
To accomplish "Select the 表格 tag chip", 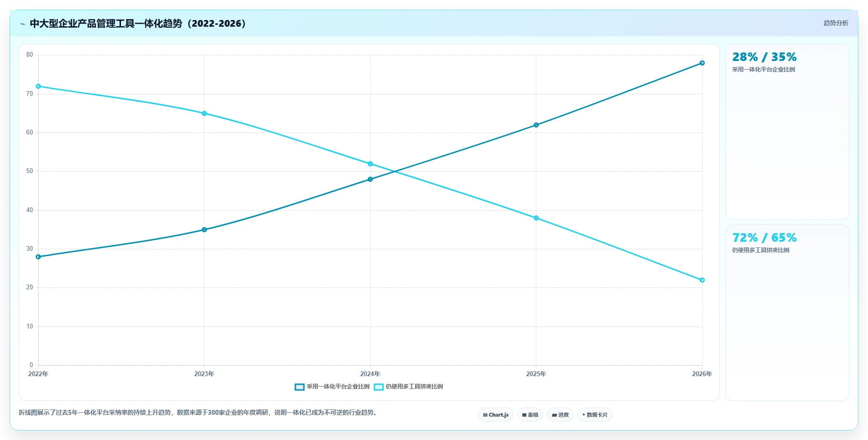I will [530, 415].
